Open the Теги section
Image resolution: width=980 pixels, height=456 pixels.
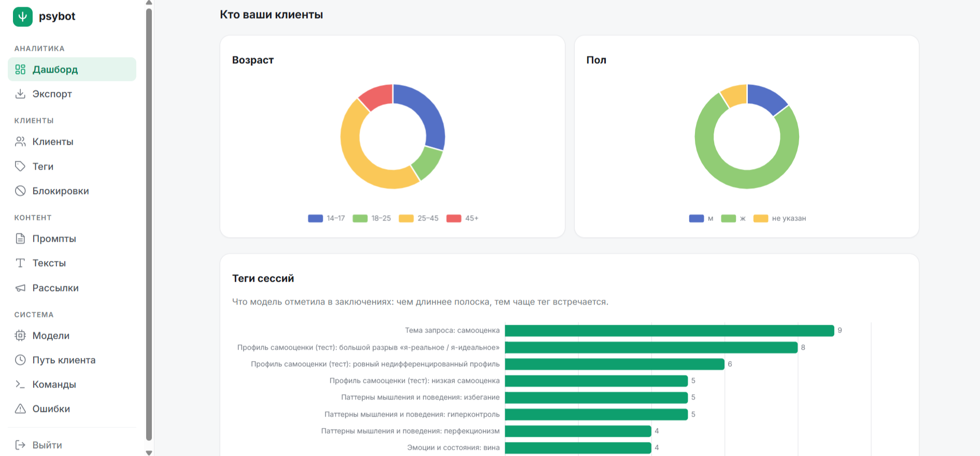click(72, 167)
